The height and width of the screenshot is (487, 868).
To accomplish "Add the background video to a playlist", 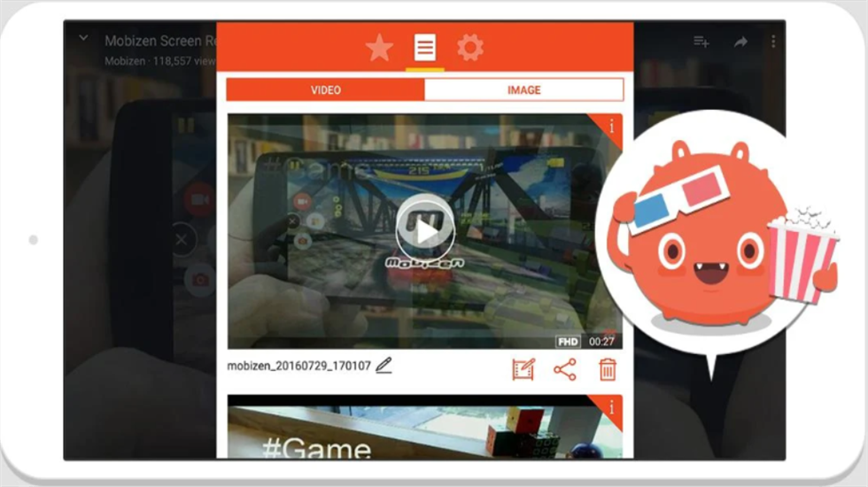I will point(701,42).
